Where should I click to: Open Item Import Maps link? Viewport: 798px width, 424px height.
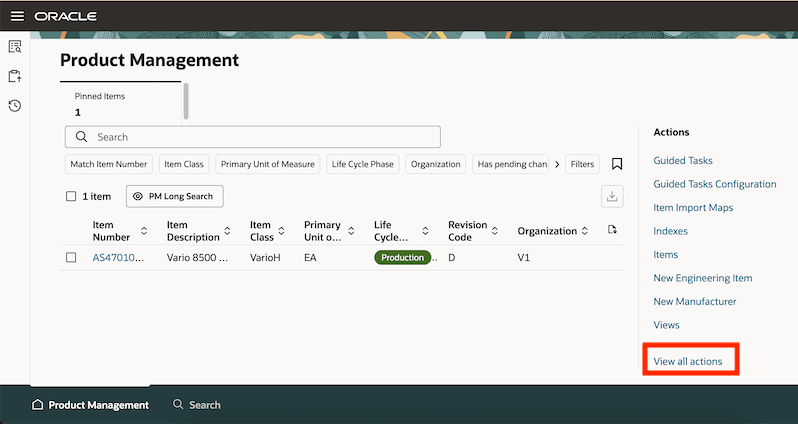693,208
